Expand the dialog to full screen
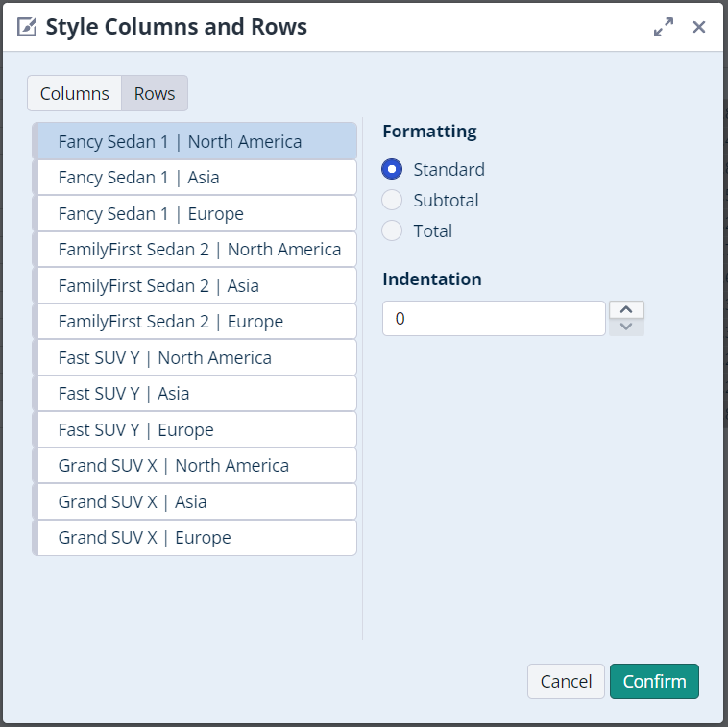This screenshot has width=728, height=727. (x=663, y=27)
